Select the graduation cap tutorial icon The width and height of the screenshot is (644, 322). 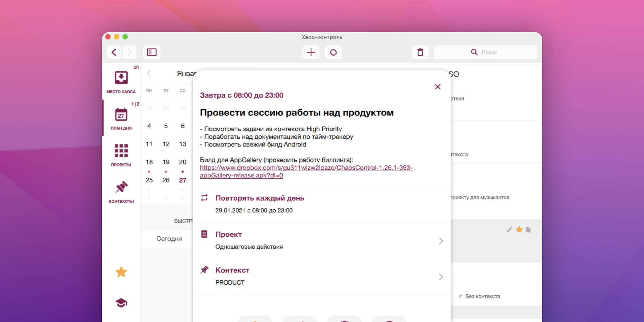click(121, 303)
